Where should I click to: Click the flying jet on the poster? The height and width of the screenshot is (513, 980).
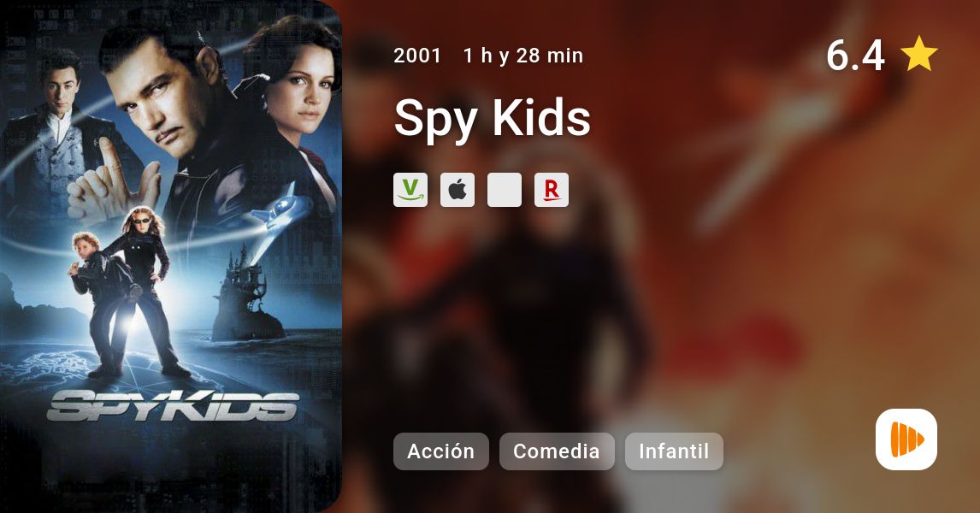click(280, 208)
